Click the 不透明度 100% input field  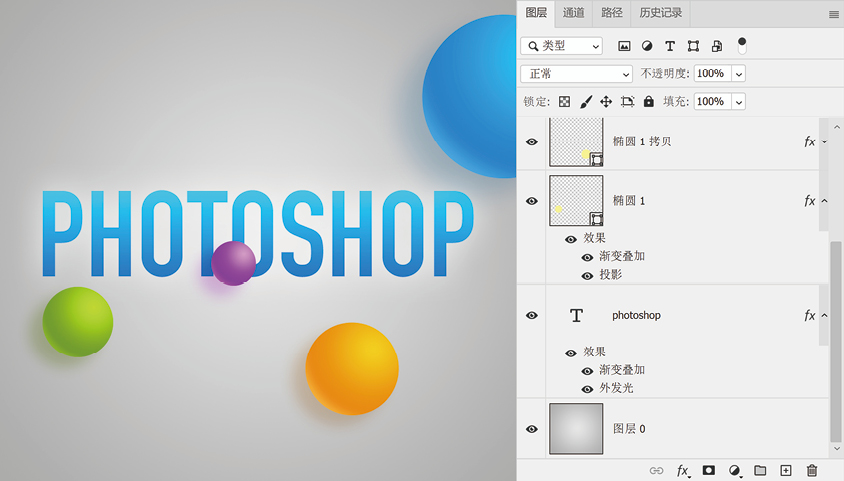712,74
